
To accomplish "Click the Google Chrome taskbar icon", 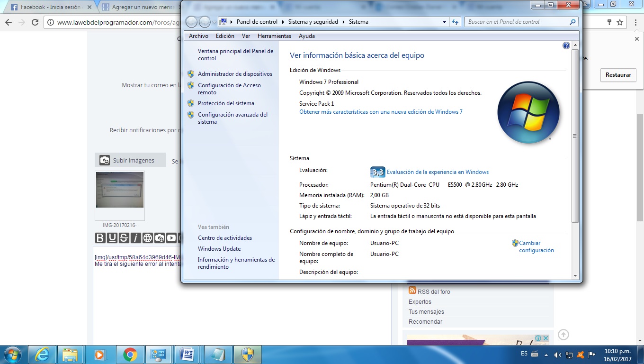I will pos(130,355).
